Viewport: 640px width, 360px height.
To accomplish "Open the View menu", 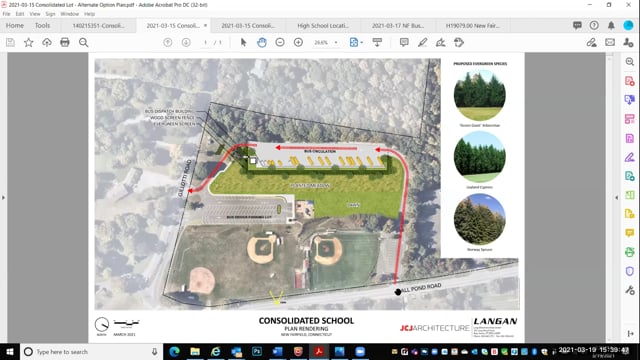I will pos(35,14).
